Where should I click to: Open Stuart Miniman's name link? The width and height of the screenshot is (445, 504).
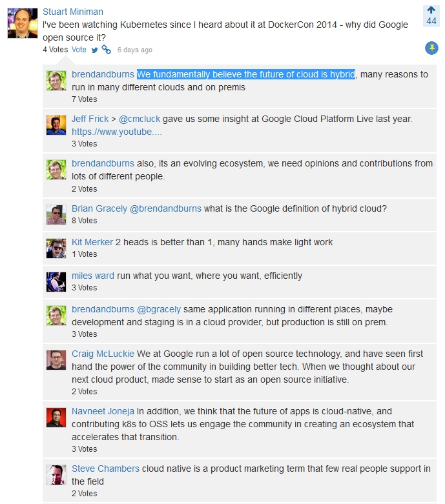tap(73, 12)
